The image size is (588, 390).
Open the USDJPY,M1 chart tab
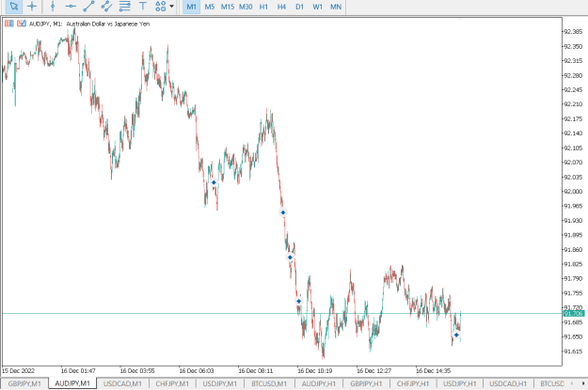[x=220, y=383]
